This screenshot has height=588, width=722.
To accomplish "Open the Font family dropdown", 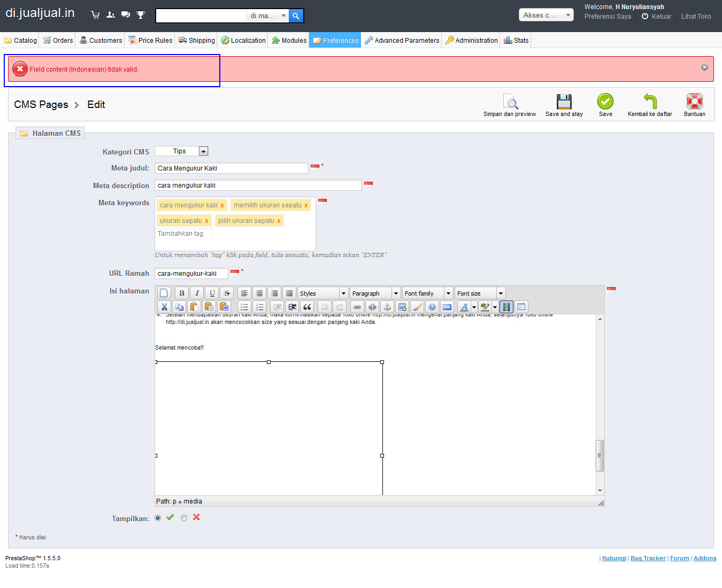I will 427,293.
